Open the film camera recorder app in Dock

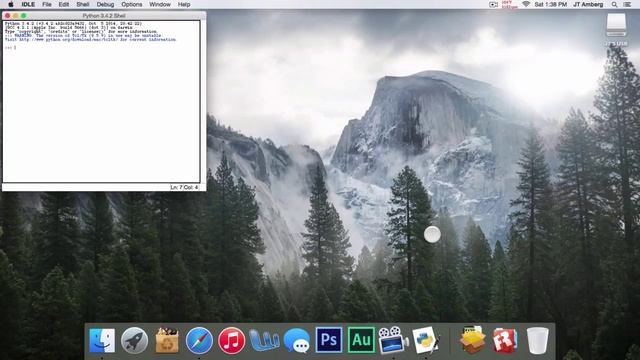[x=393, y=340]
